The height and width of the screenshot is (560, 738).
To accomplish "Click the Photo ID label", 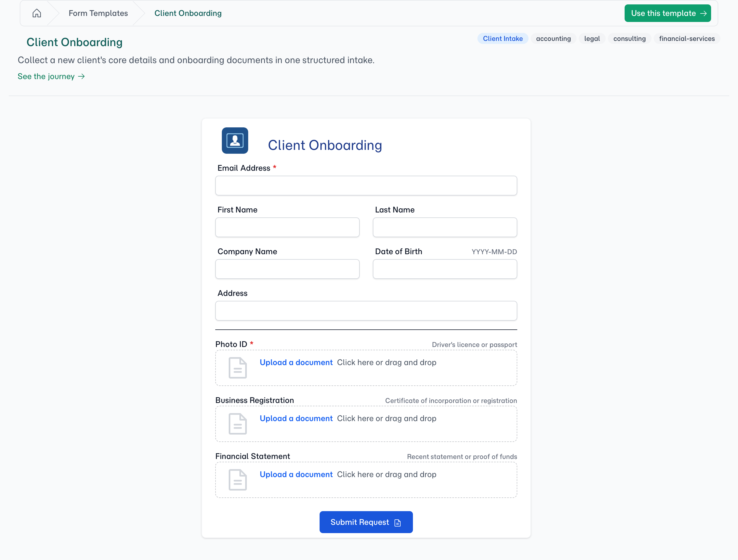I will click(x=231, y=344).
